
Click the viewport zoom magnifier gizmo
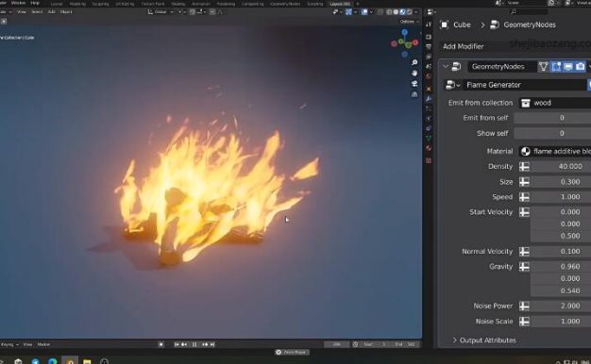tap(414, 62)
